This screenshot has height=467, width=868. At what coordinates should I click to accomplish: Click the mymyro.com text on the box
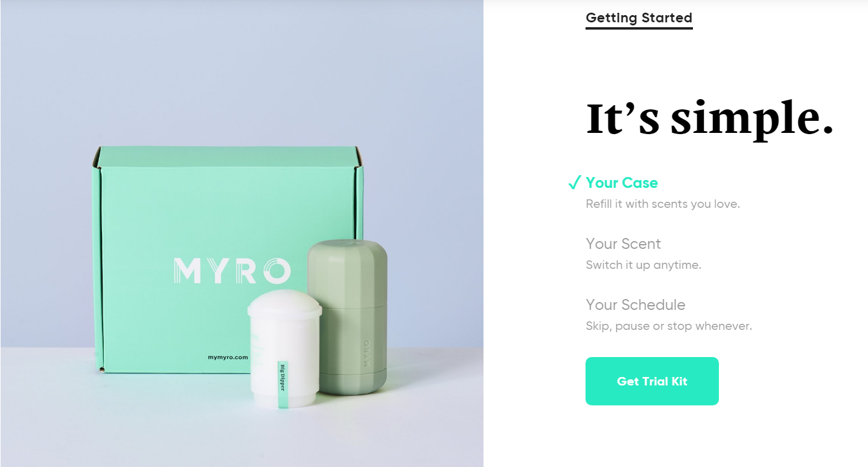[228, 357]
